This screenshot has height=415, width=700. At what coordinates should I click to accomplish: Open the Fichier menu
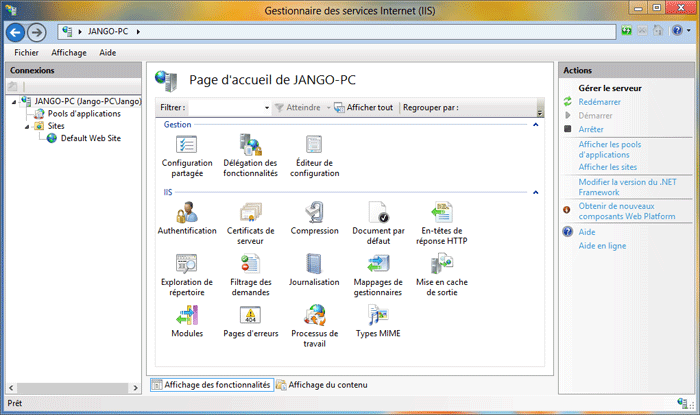coord(26,53)
